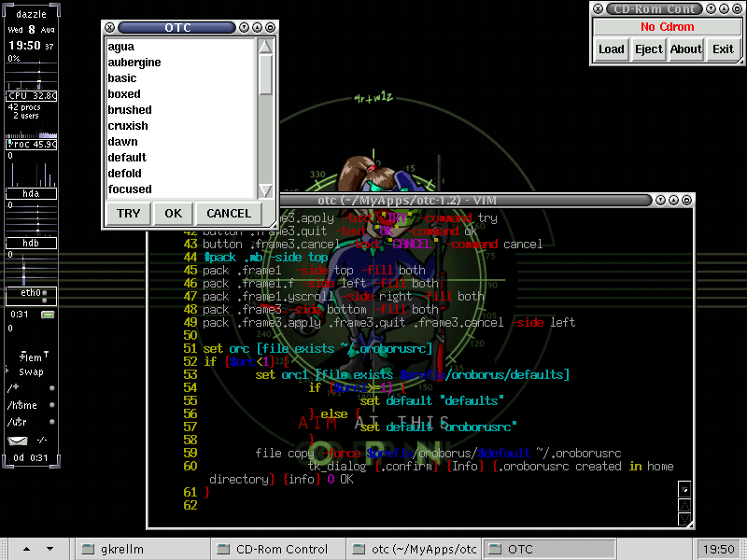Click the TRY button in OTC
This screenshot has width=747, height=560.
(128, 214)
